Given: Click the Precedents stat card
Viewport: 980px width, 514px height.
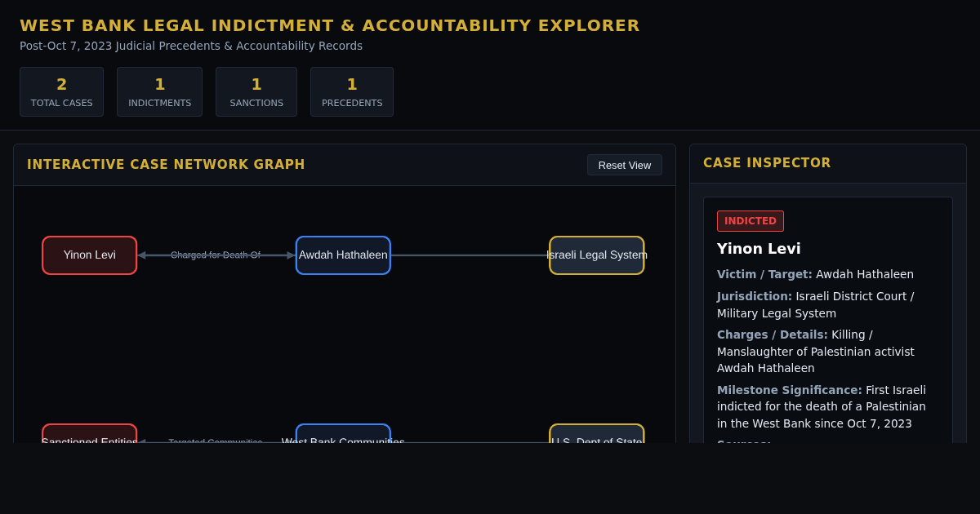Looking at the screenshot, I should click(352, 91).
